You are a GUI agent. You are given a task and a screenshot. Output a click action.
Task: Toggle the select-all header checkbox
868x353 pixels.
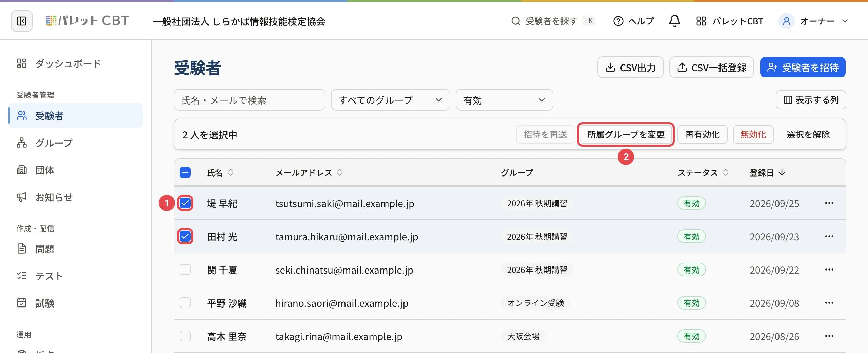185,173
